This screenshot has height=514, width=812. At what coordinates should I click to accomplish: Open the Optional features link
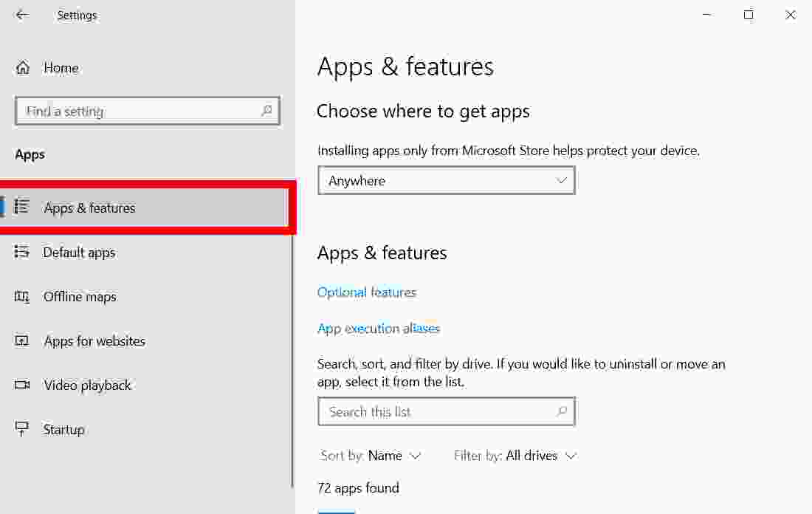[367, 292]
